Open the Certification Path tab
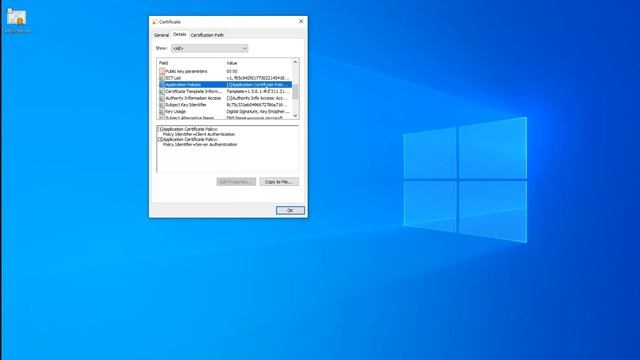This screenshot has width=640, height=360. [207, 35]
